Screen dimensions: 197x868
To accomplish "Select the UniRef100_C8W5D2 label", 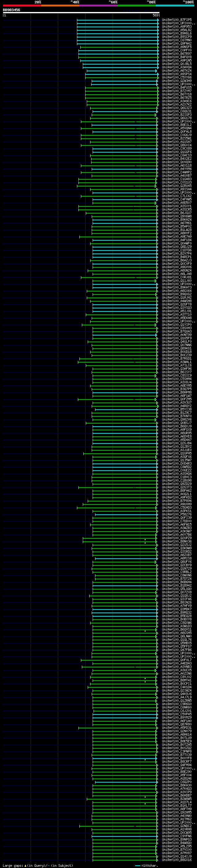I will 177,467.
